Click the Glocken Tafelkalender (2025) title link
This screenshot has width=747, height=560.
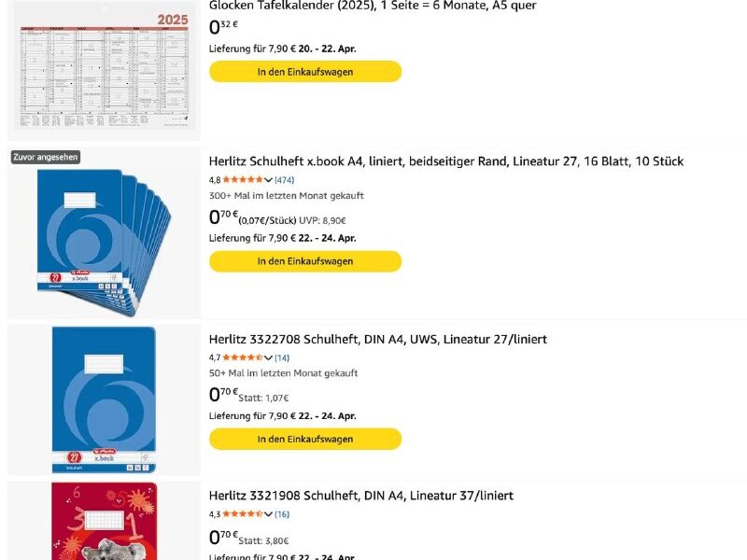click(x=373, y=6)
